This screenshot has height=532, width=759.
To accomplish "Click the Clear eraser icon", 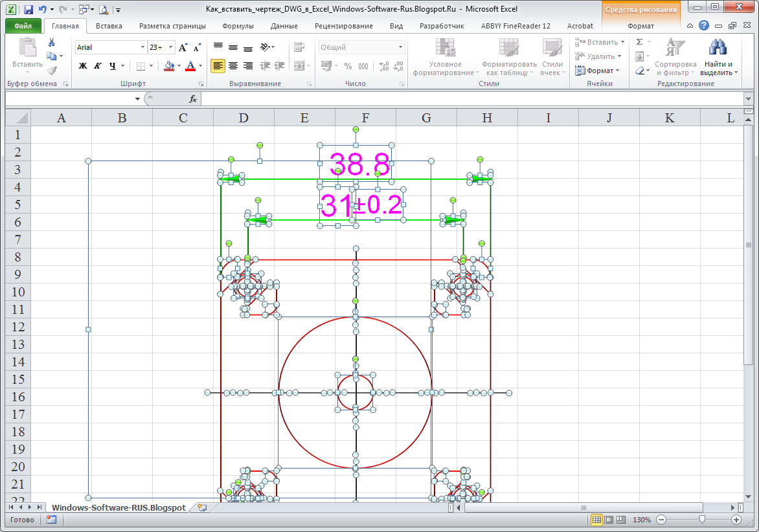I will tap(639, 71).
